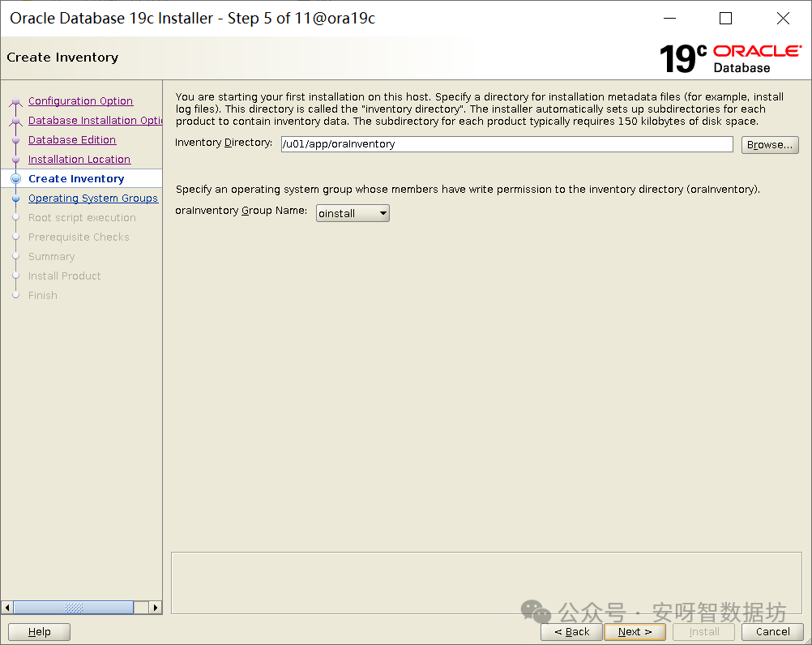Click the Operating System Groups step bullet
This screenshot has width=812, height=645.
[x=16, y=199]
